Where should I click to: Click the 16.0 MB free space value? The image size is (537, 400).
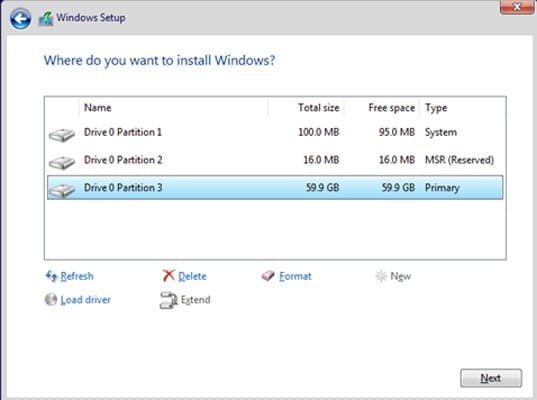(x=397, y=160)
